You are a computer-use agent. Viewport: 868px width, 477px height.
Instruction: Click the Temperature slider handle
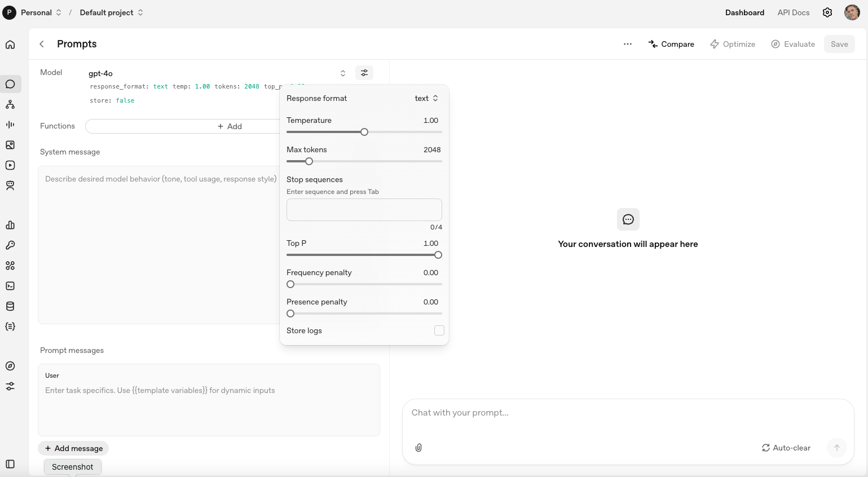pos(364,132)
